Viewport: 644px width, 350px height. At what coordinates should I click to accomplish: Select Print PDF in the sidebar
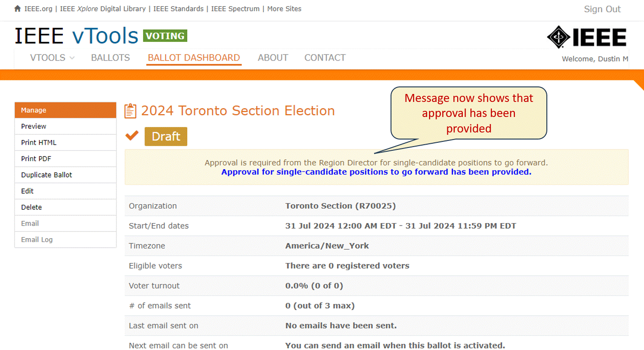(x=65, y=159)
